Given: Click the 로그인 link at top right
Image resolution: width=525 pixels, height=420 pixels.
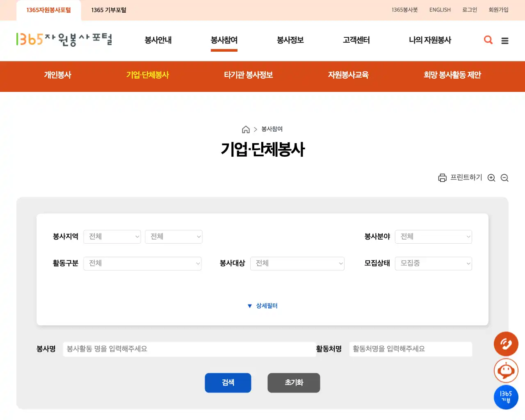Looking at the screenshot, I should tap(469, 10).
